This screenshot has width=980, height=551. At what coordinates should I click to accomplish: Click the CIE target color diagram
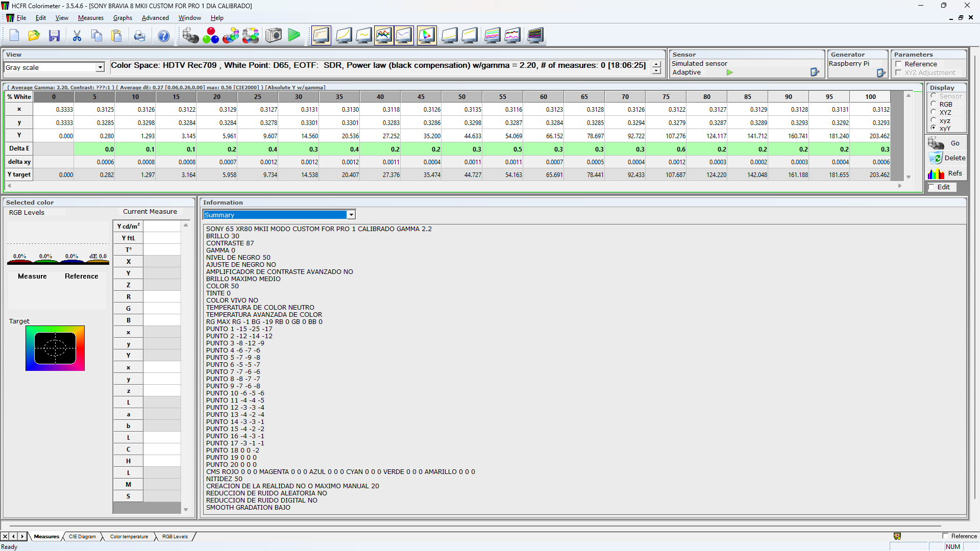click(55, 348)
